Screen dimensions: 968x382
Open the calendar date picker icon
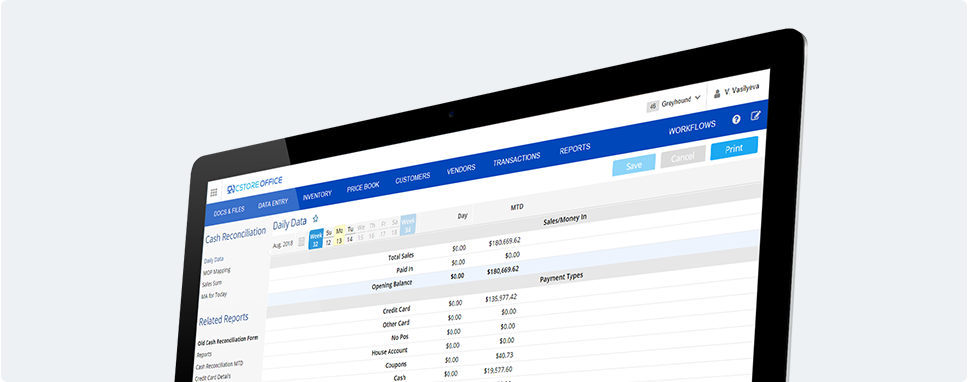click(x=301, y=242)
